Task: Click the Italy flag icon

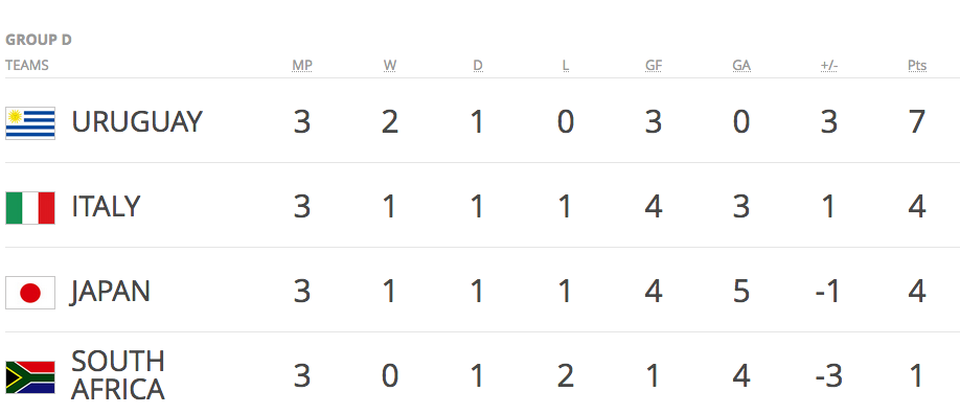Action: tap(31, 208)
